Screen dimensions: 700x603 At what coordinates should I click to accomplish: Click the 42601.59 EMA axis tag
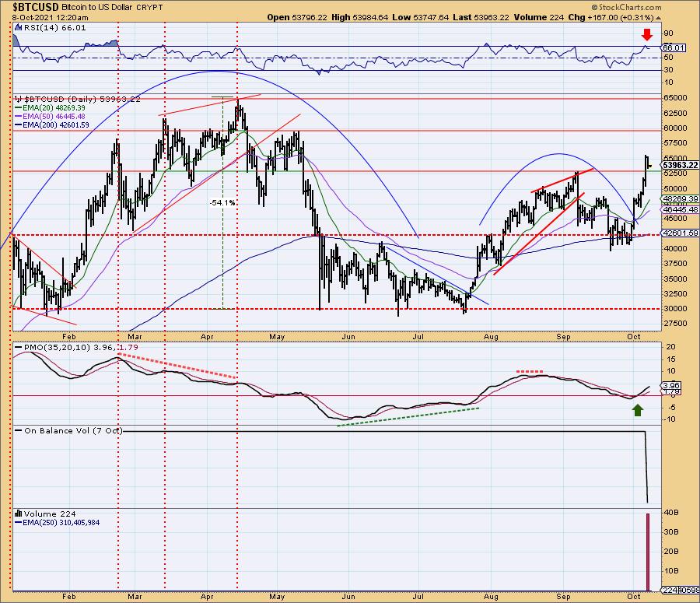pyautogui.click(x=681, y=233)
